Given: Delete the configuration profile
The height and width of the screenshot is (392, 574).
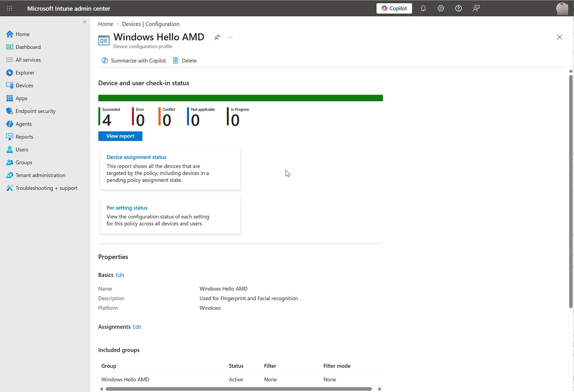Looking at the screenshot, I should coord(185,60).
